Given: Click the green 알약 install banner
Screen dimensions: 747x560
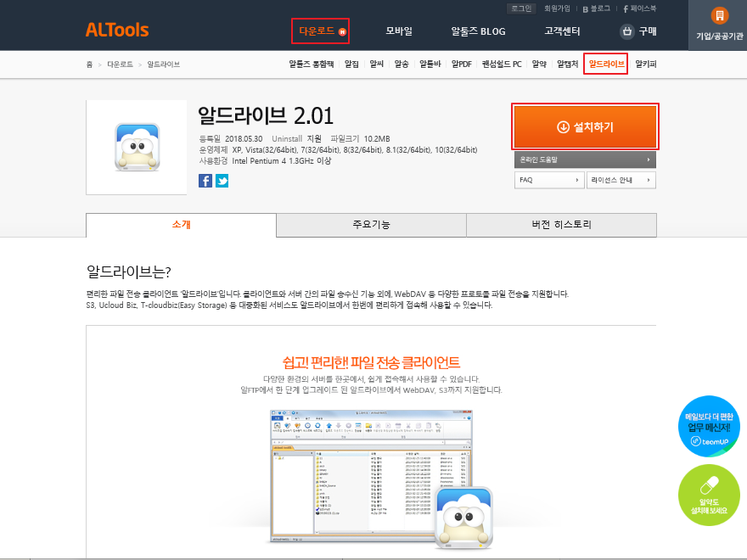Looking at the screenshot, I should click(x=709, y=496).
